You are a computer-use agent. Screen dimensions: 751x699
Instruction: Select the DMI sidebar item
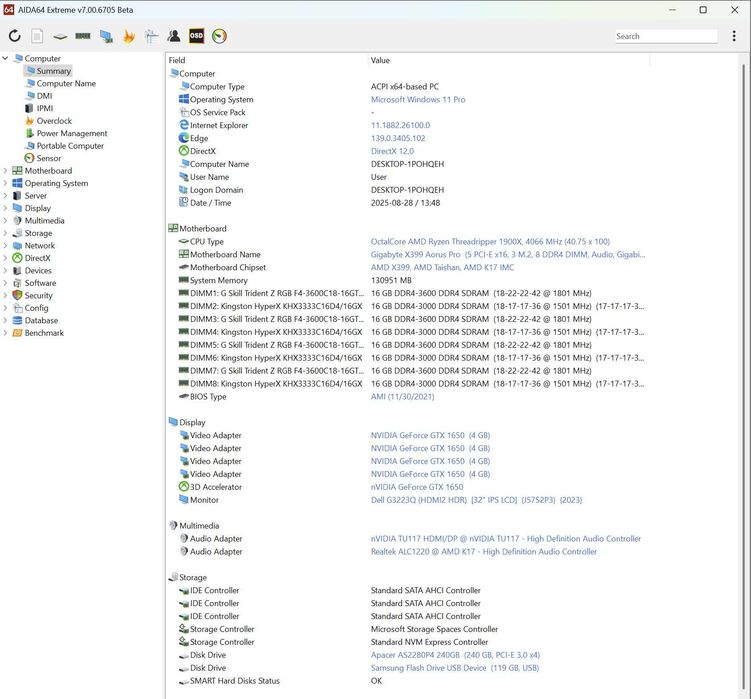click(39, 96)
